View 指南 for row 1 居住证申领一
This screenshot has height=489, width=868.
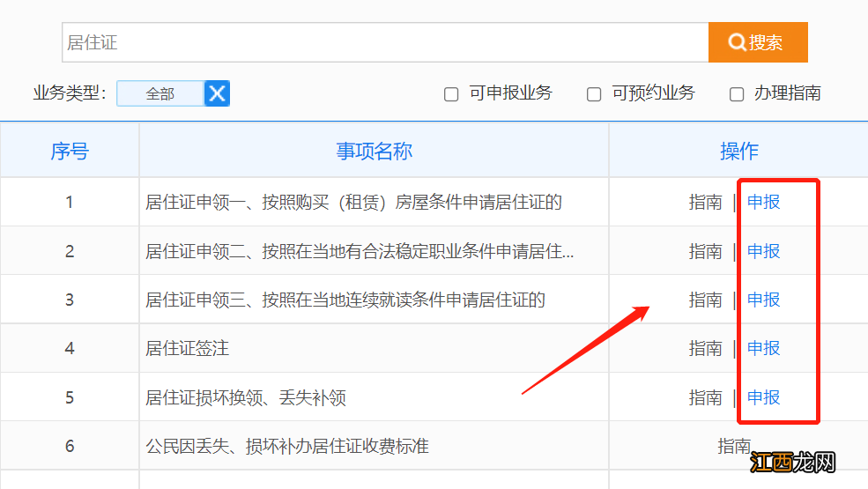click(705, 203)
